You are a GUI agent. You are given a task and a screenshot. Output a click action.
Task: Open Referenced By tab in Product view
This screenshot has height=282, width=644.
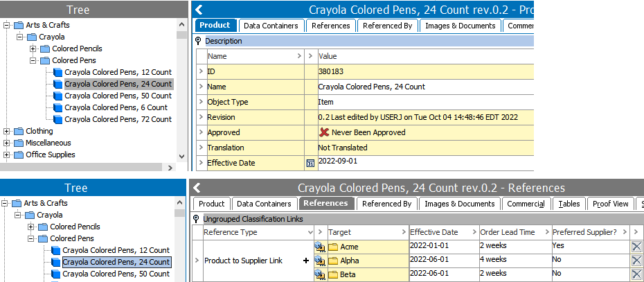pos(388,26)
